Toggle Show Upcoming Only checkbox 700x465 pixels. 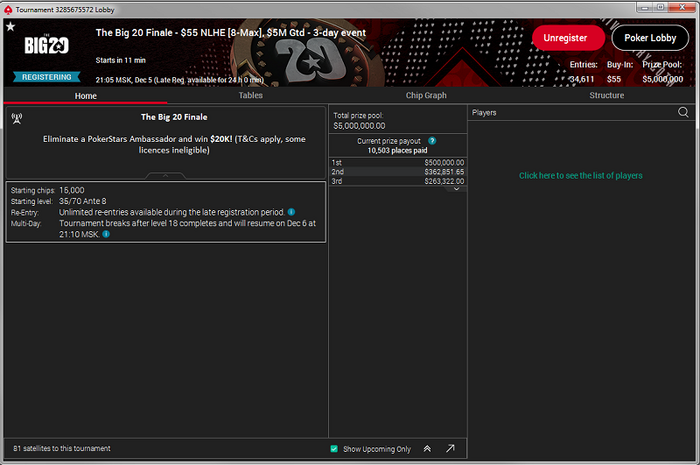tap(334, 449)
